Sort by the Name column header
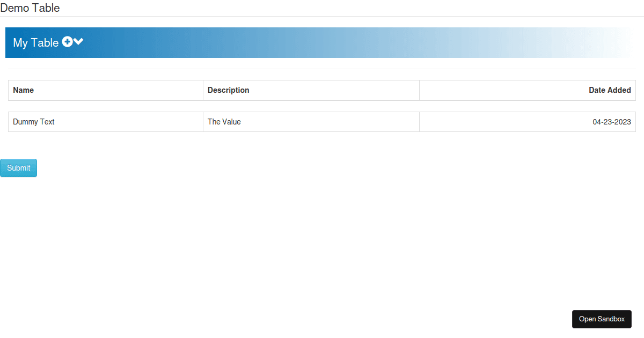The height and width of the screenshot is (338, 644). point(24,90)
